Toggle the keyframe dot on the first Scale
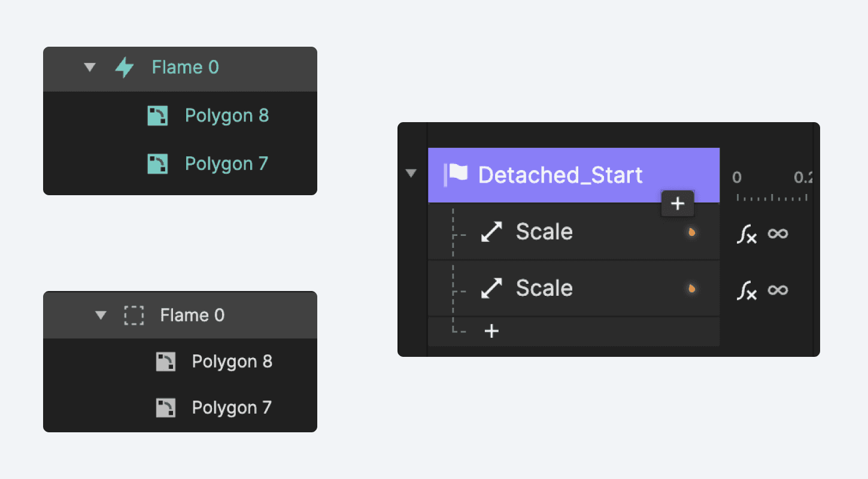Image resolution: width=868 pixels, height=479 pixels. (x=691, y=231)
